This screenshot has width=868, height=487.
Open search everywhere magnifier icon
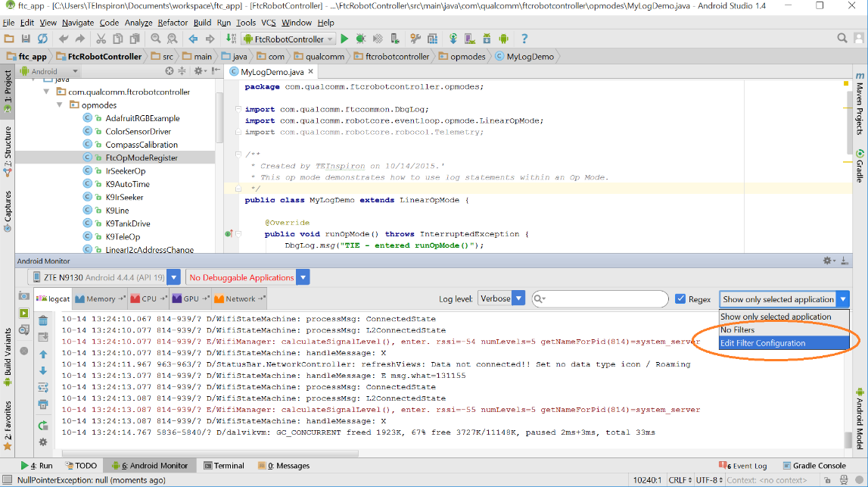[x=842, y=38]
